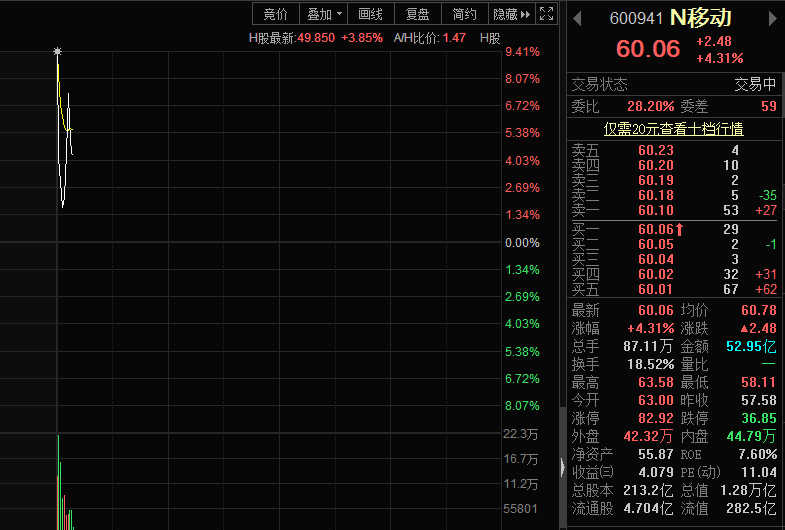Click the 复盘 replay button
Viewport: 785px width, 530px height.
click(x=418, y=14)
